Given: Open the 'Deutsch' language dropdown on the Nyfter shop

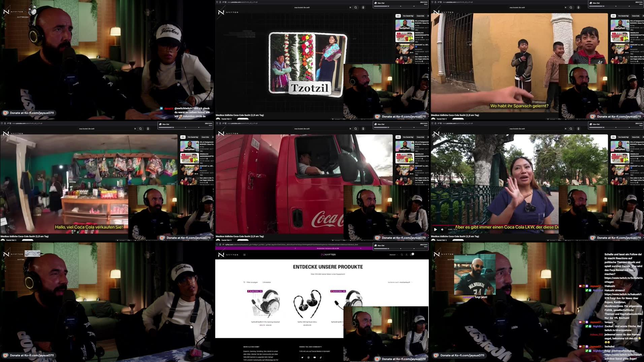Looking at the screenshot, I should click(x=393, y=255).
